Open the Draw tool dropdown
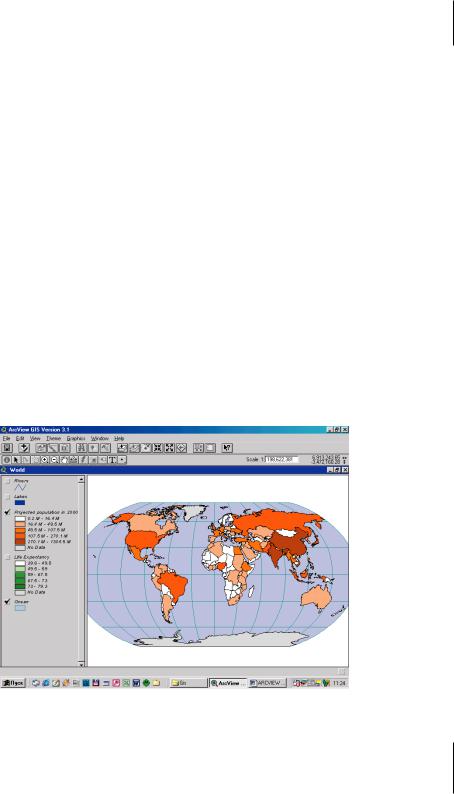Image resolution: width=454 pixels, height=794 pixels. coord(122,460)
